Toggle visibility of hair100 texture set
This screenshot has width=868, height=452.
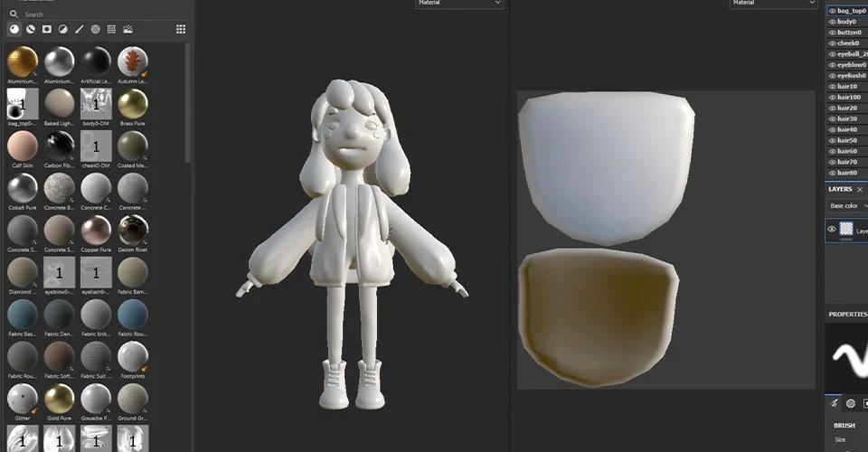tap(832, 98)
